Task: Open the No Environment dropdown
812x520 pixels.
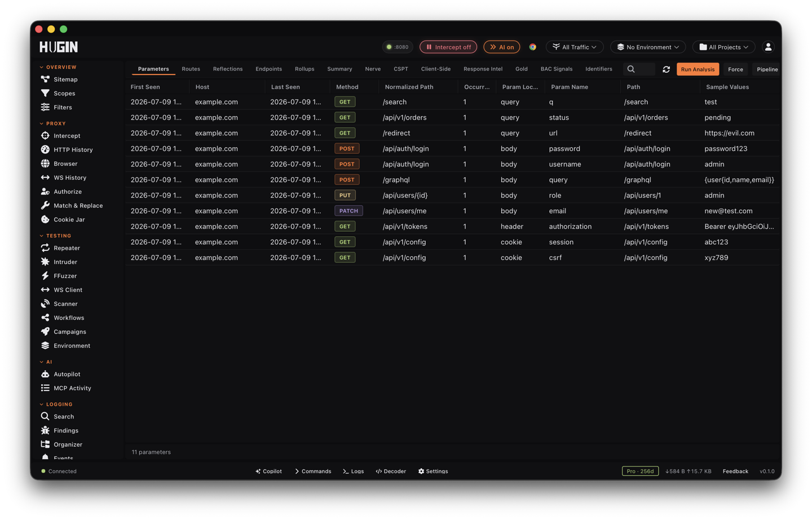Action: [x=648, y=47]
